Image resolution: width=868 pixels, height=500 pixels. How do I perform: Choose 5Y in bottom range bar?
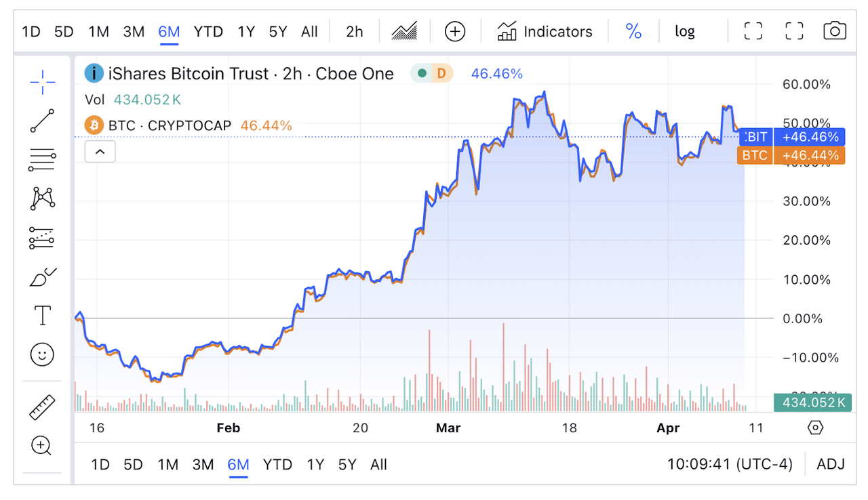click(x=347, y=465)
